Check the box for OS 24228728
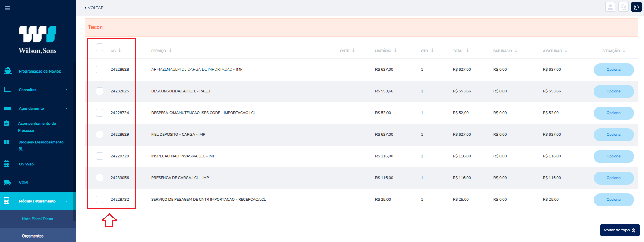The height and width of the screenshot is (242, 644). pyautogui.click(x=100, y=156)
